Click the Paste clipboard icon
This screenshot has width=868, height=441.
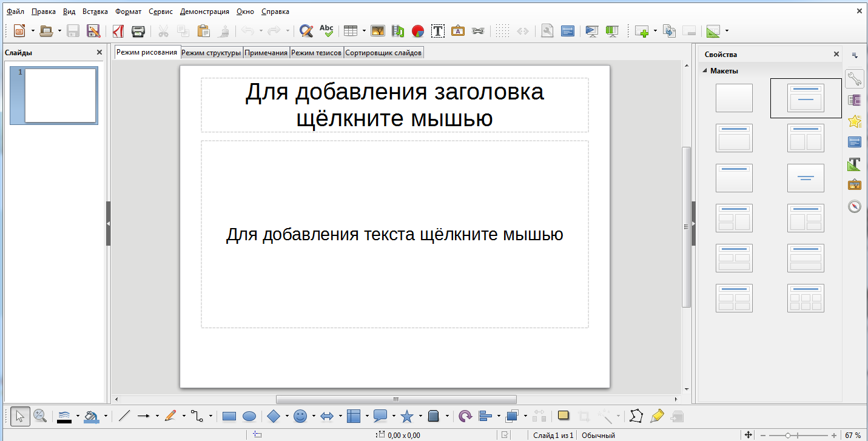[204, 31]
